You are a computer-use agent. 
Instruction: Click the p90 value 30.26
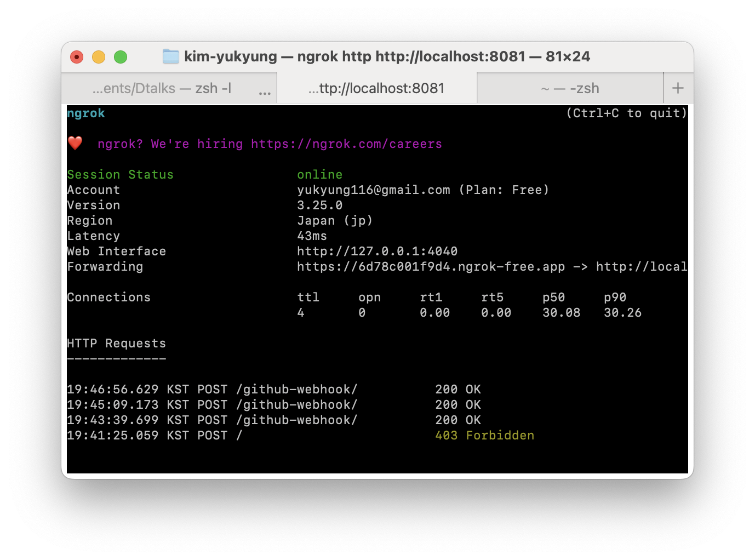click(623, 313)
